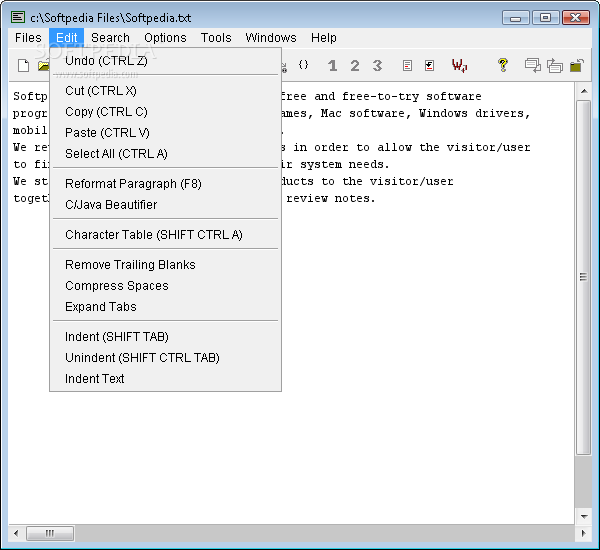Open the Options menu
600x550 pixels.
165,38
